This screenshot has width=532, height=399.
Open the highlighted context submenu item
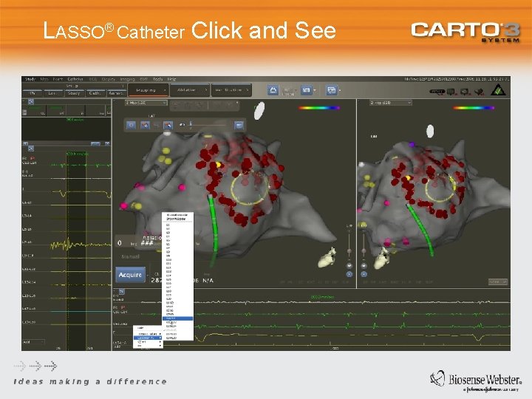148,338
